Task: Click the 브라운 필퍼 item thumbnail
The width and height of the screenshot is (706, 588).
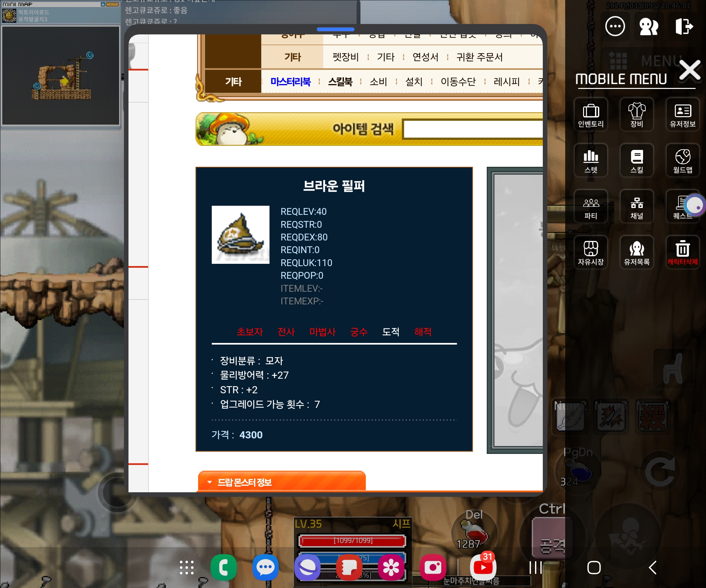Action: pyautogui.click(x=240, y=235)
